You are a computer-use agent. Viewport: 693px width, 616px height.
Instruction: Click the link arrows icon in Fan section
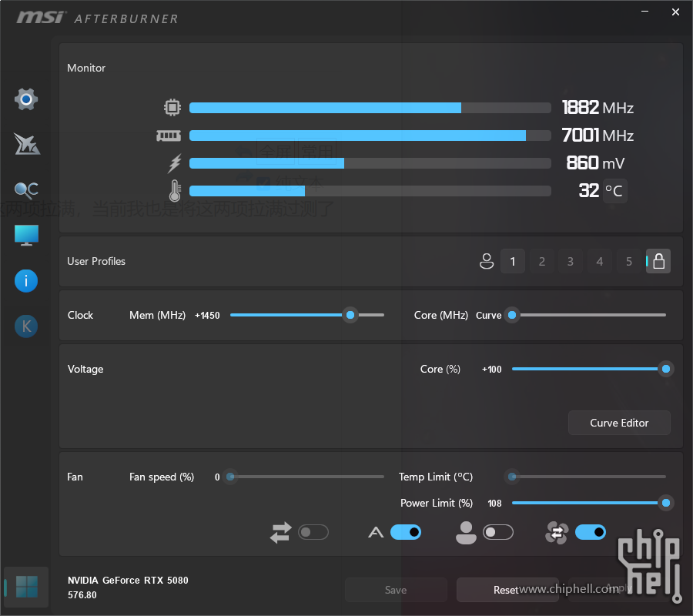pos(280,533)
